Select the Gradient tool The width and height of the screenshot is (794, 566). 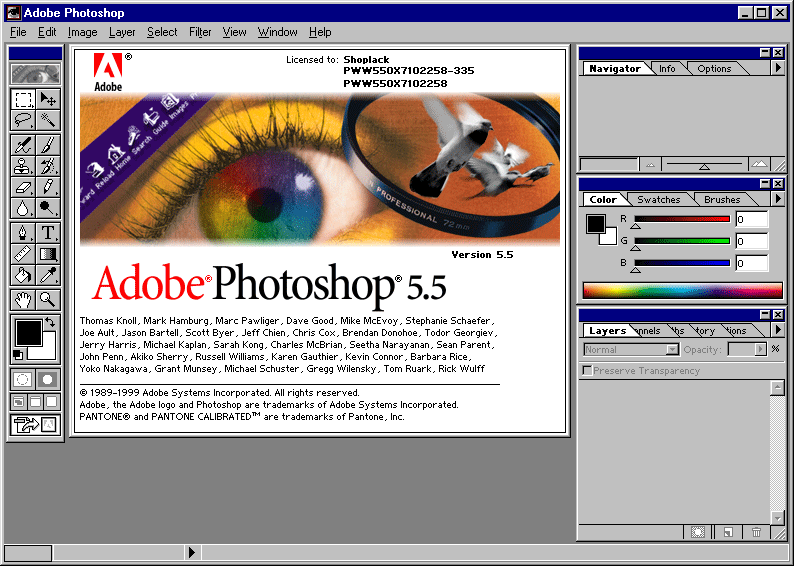[48, 254]
